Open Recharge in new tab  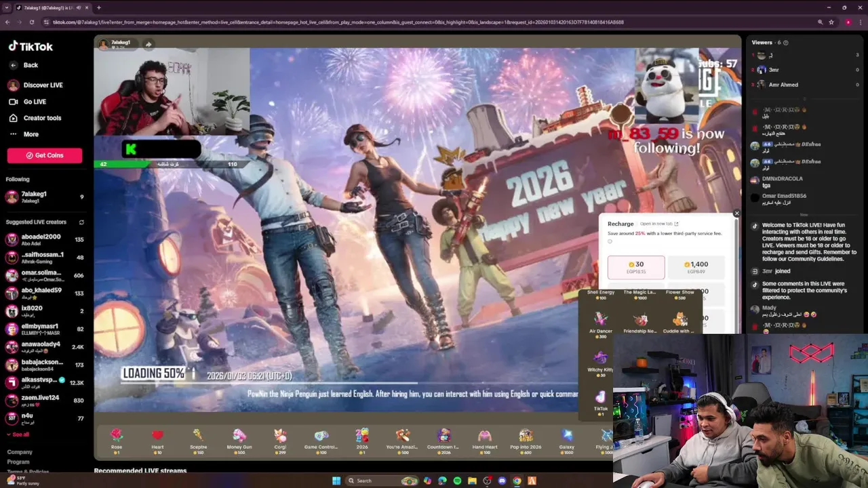(x=659, y=224)
